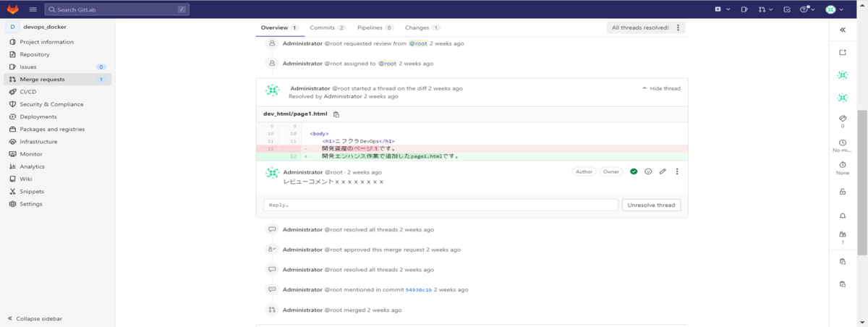
Task: Click the All threads resolved! badge
Action: (x=640, y=27)
